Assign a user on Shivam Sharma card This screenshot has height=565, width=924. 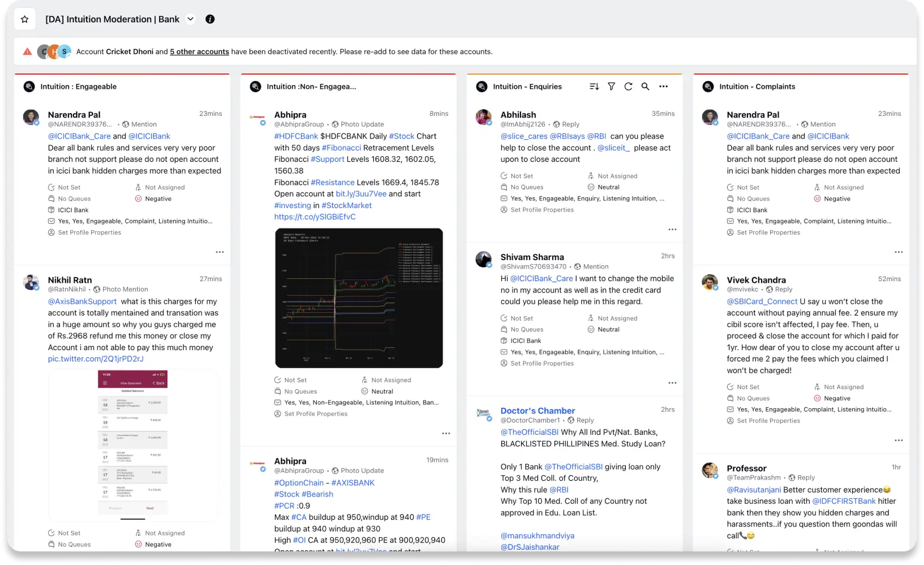click(x=613, y=318)
